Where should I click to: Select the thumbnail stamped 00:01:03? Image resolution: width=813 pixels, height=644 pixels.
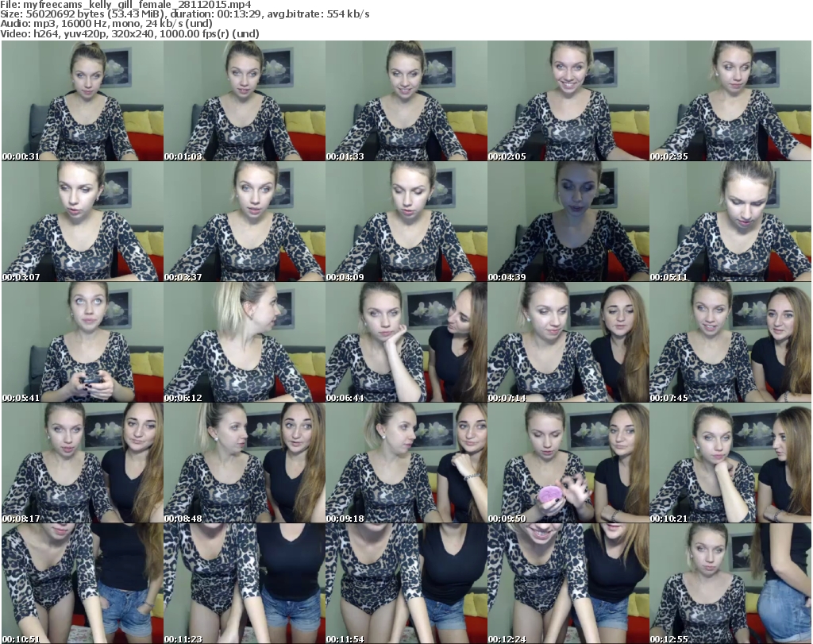point(245,101)
